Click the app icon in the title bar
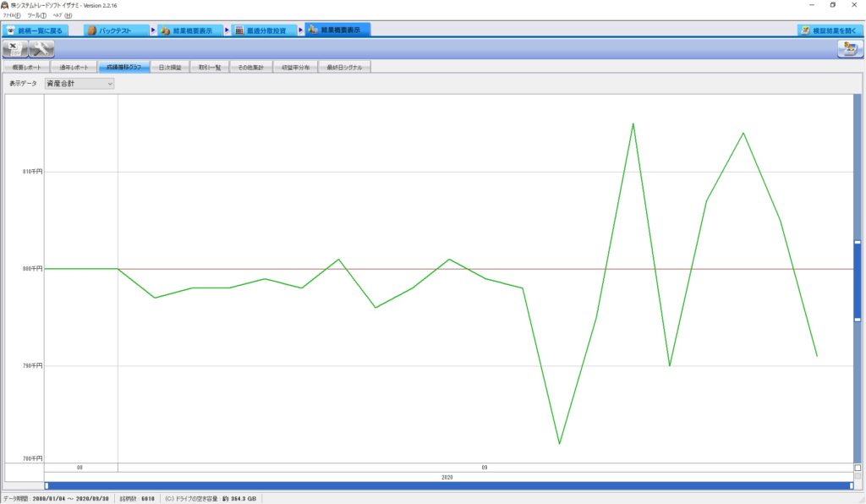Viewport: 866px width, 504px height. (5, 5)
